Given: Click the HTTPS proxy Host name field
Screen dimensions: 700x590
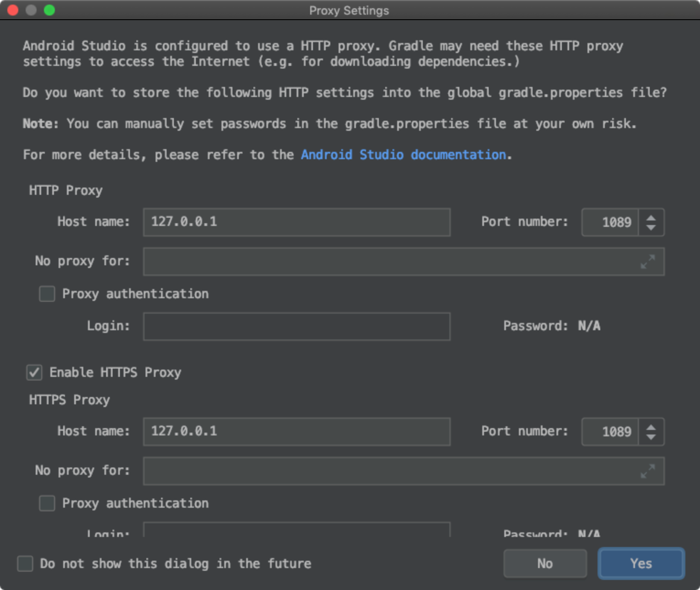Looking at the screenshot, I should tap(296, 431).
